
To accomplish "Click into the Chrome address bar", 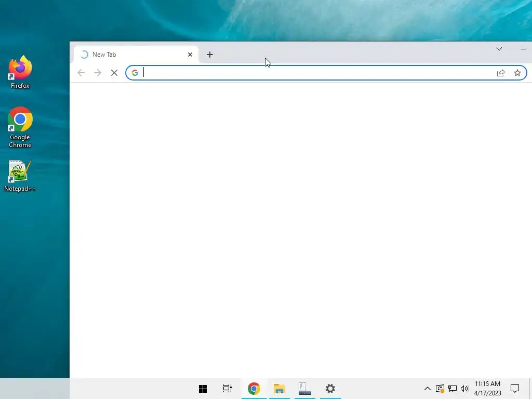I will 326,73.
